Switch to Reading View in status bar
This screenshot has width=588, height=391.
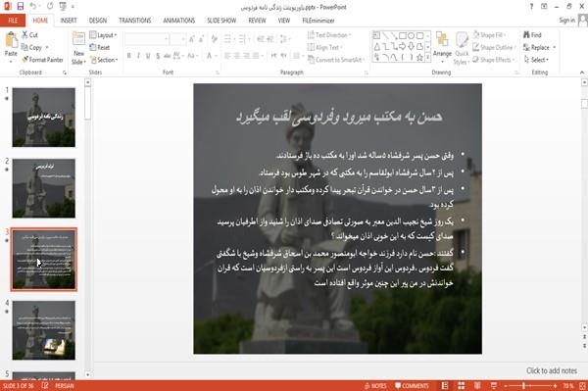(477, 386)
